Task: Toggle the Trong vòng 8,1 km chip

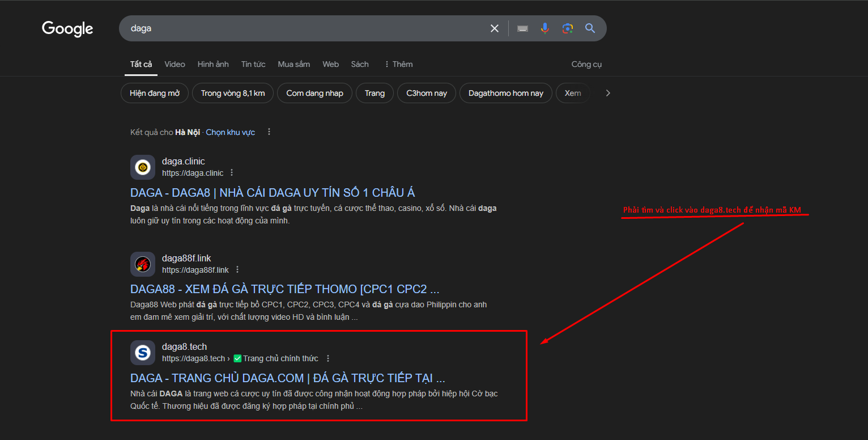Action: pyautogui.click(x=232, y=93)
